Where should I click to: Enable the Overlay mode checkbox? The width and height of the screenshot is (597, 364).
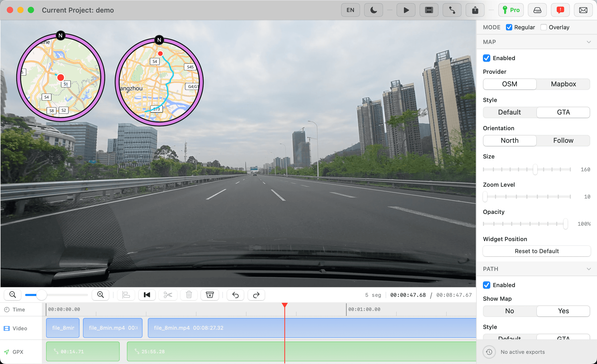coord(544,27)
